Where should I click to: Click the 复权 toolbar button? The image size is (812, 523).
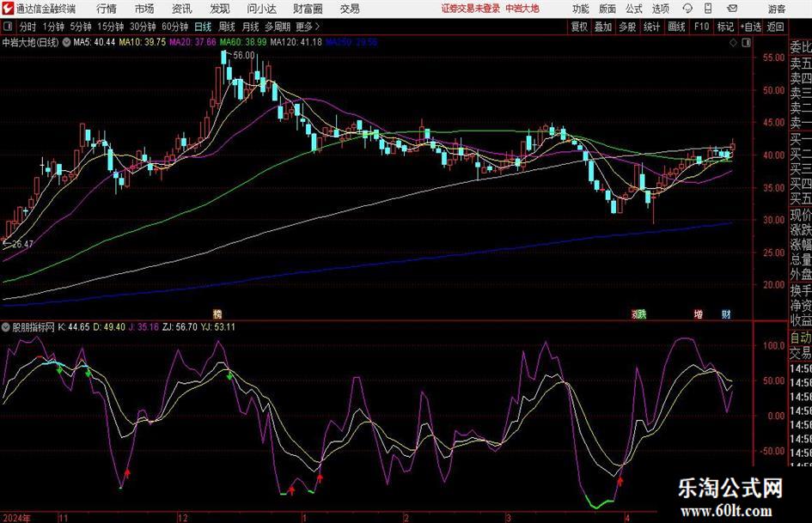click(579, 27)
